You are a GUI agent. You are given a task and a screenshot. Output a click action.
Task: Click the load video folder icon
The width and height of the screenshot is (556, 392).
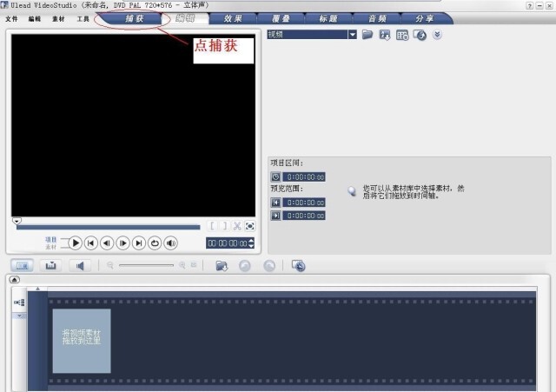click(367, 35)
